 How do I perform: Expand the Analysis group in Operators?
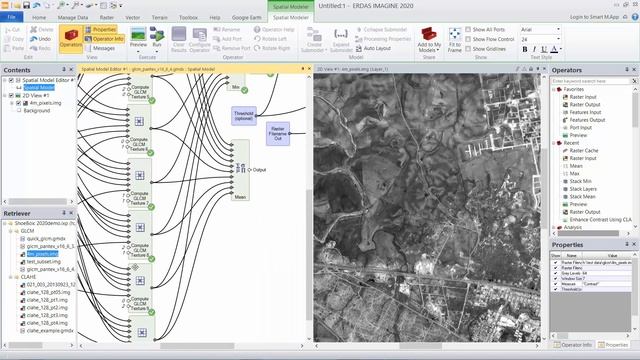(x=554, y=227)
